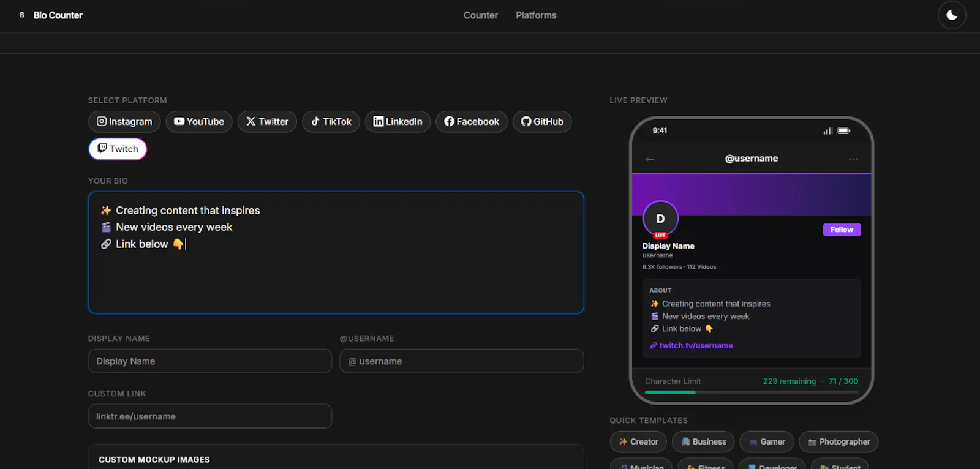Click 'Display Name' text in phone preview
Image resolution: width=980 pixels, height=469 pixels.
[x=668, y=246]
